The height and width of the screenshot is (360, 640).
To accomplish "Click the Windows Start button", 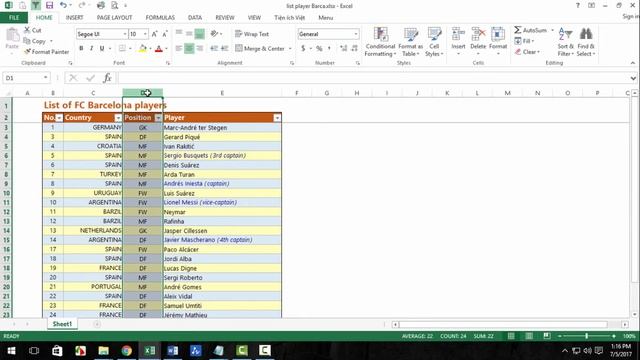I will pos(11,351).
